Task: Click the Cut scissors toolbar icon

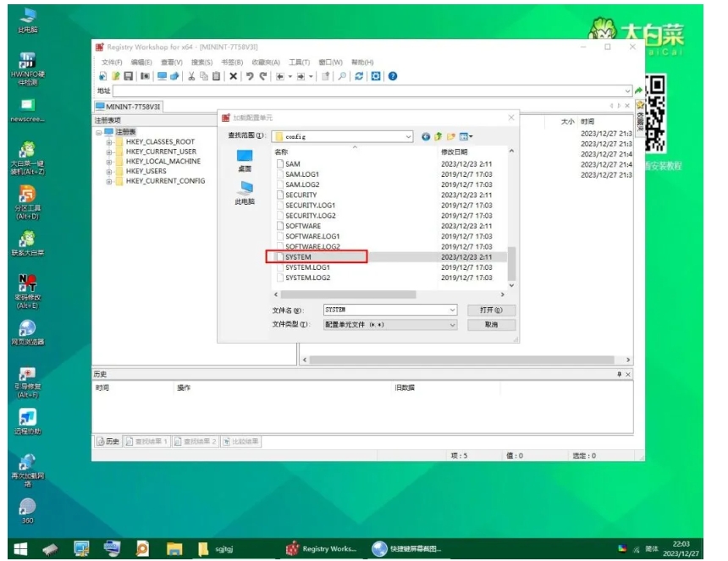Action: [192, 76]
